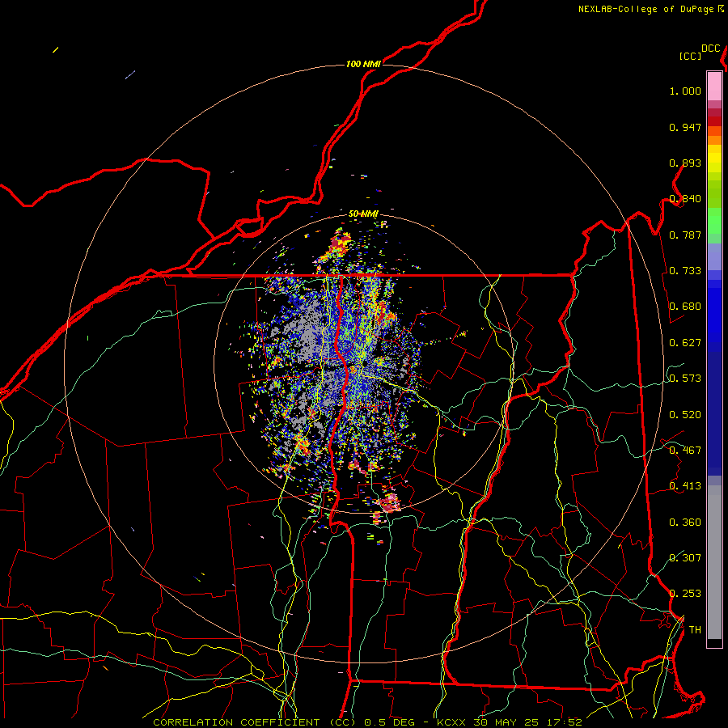The image size is (728, 728).
Task: Click the KCXX station ID in the bottom caption
Action: (x=451, y=722)
